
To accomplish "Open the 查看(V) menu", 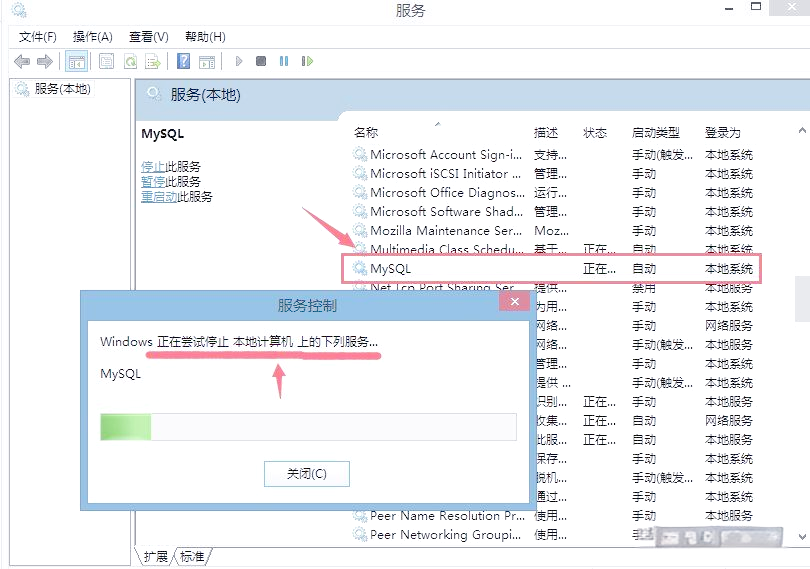I will (x=149, y=37).
